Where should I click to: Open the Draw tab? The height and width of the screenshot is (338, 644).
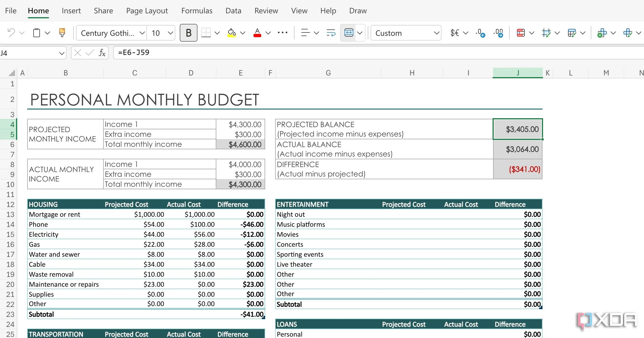click(x=358, y=11)
